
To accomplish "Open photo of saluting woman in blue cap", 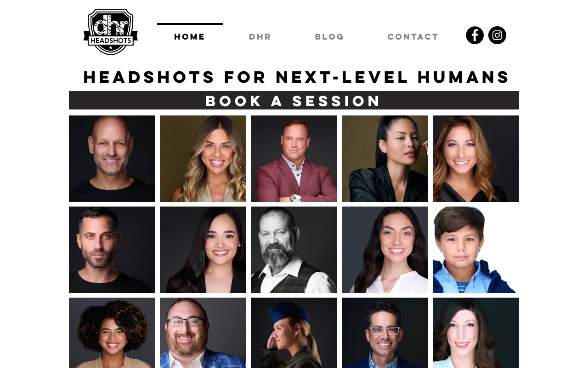I will pos(294,333).
